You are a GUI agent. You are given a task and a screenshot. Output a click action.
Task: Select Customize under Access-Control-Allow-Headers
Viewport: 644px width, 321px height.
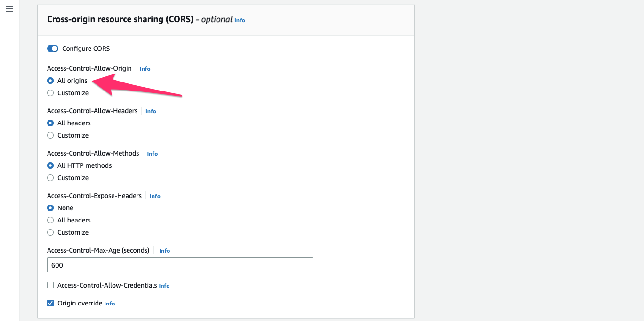pos(50,135)
